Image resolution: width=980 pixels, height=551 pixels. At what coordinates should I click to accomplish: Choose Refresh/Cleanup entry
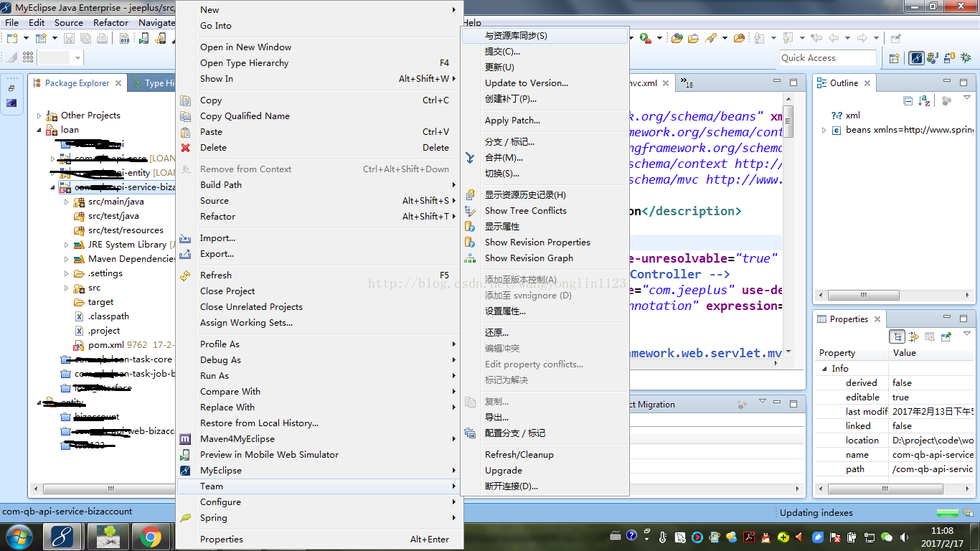545,455
